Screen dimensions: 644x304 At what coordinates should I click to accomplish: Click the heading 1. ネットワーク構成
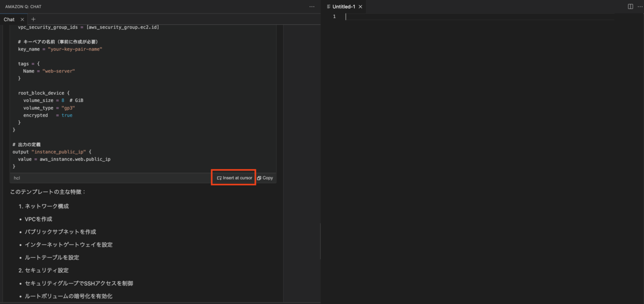point(43,206)
